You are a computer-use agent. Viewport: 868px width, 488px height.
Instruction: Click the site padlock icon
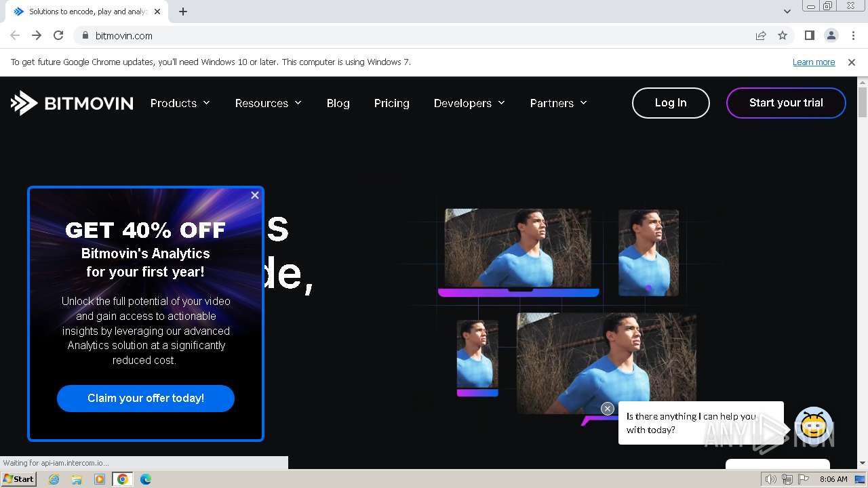(85, 36)
